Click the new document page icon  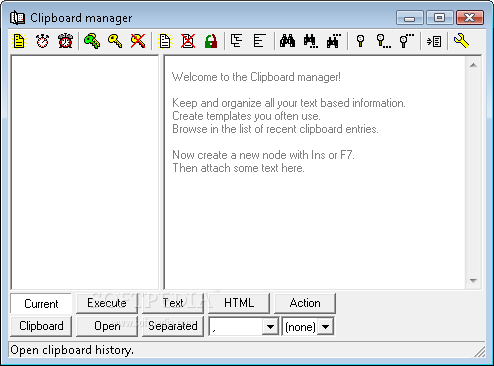[x=165, y=41]
